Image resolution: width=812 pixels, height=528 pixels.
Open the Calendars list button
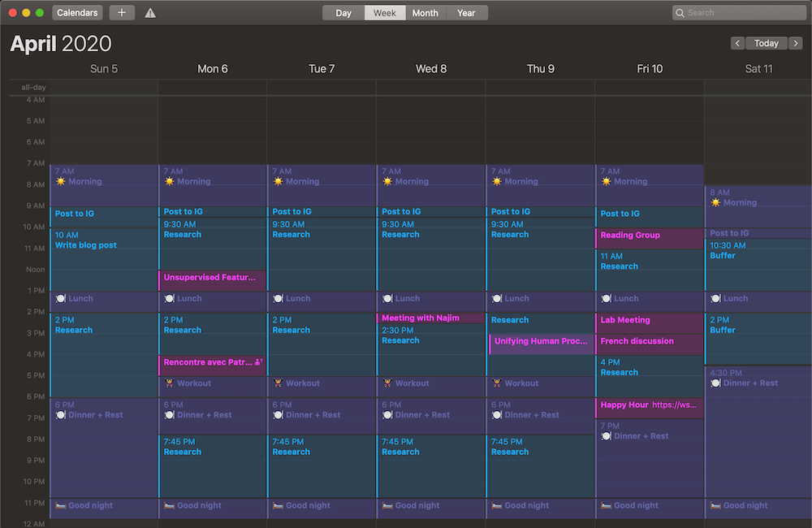pyautogui.click(x=77, y=12)
